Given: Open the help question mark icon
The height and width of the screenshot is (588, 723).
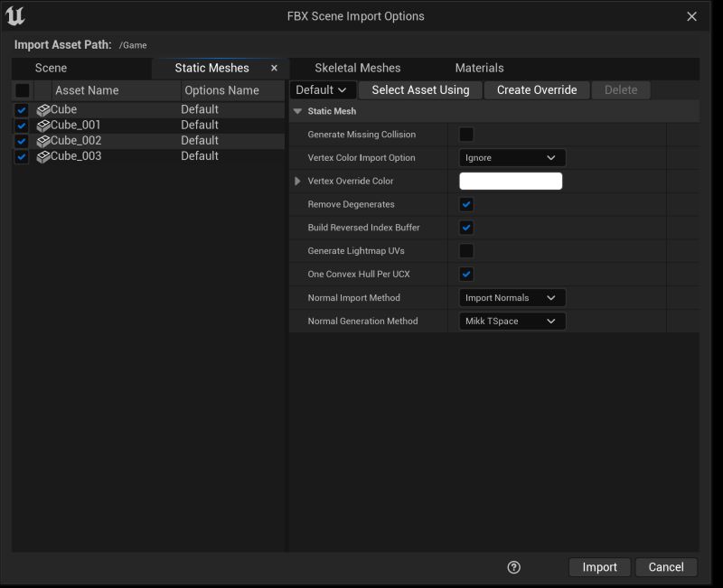Looking at the screenshot, I should pos(512,566).
